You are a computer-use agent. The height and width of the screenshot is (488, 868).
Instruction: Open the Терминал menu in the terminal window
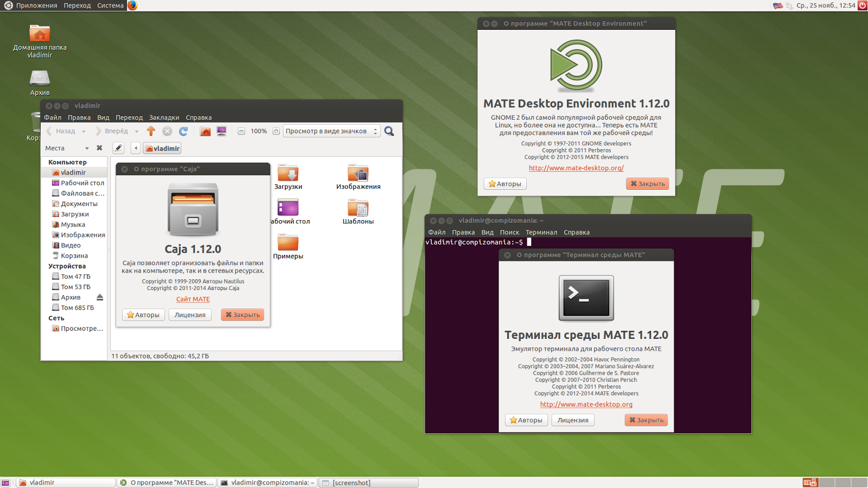tap(542, 232)
